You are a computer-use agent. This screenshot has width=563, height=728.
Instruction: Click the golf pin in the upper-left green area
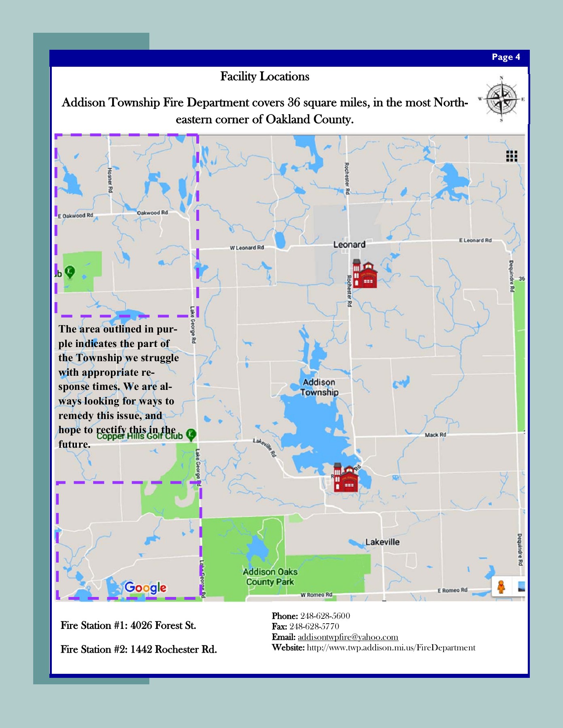click(x=70, y=271)
